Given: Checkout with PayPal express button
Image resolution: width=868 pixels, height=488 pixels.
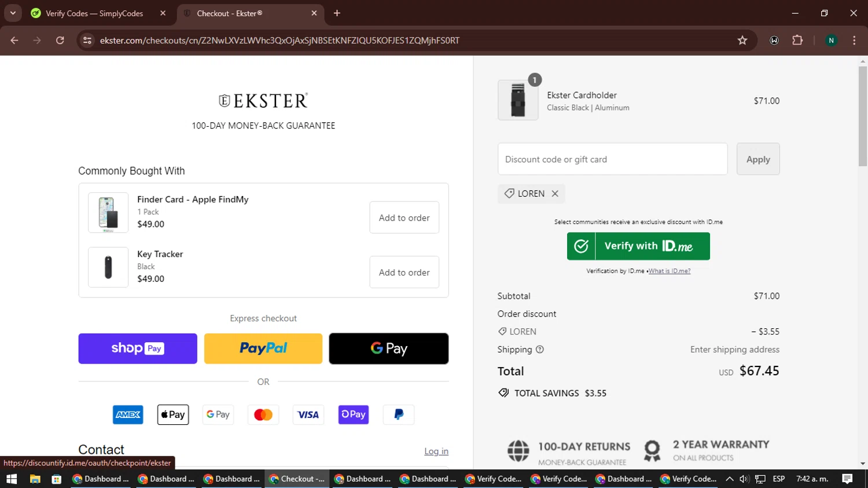Looking at the screenshot, I should (263, 348).
